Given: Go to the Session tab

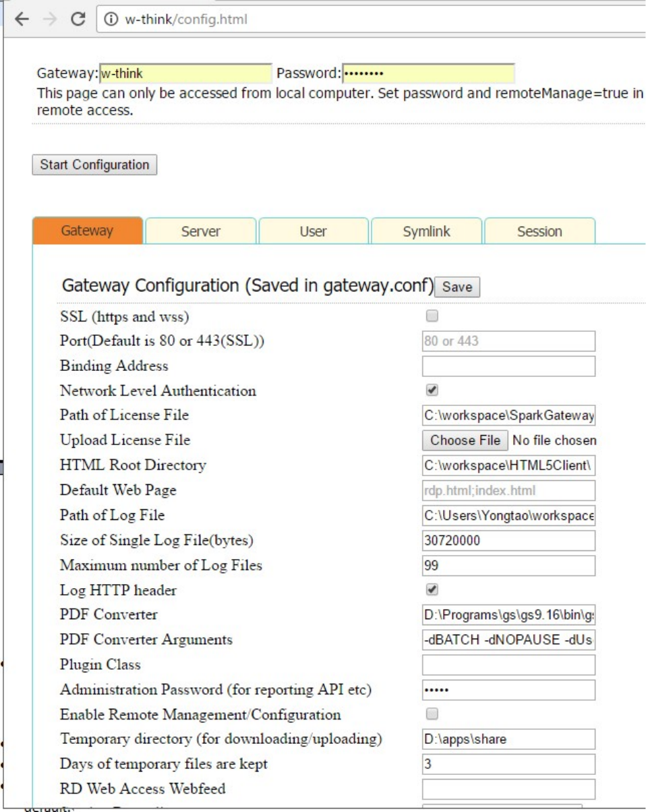Looking at the screenshot, I should point(539,231).
